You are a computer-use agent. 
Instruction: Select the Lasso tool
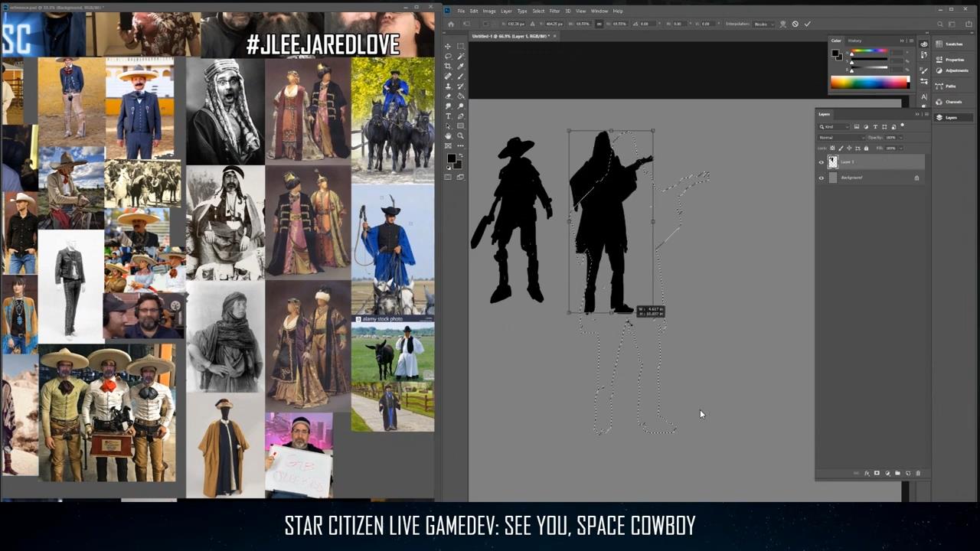[448, 57]
